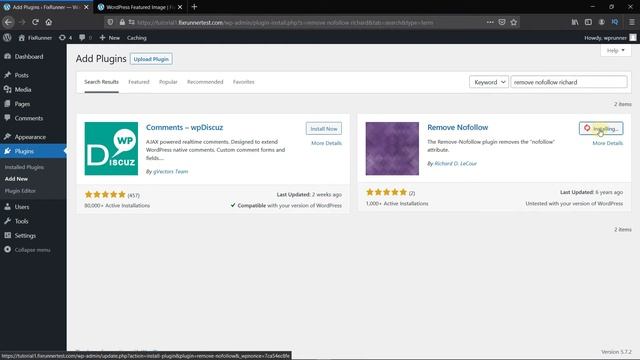Image resolution: width=640 pixels, height=360 pixels.
Task: Switch to the Popular tab
Action: point(168,82)
